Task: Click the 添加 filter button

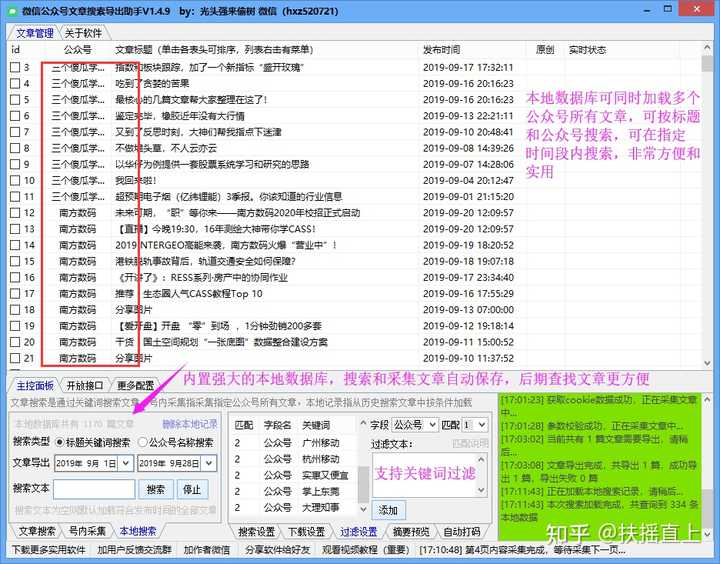Action: point(388,510)
